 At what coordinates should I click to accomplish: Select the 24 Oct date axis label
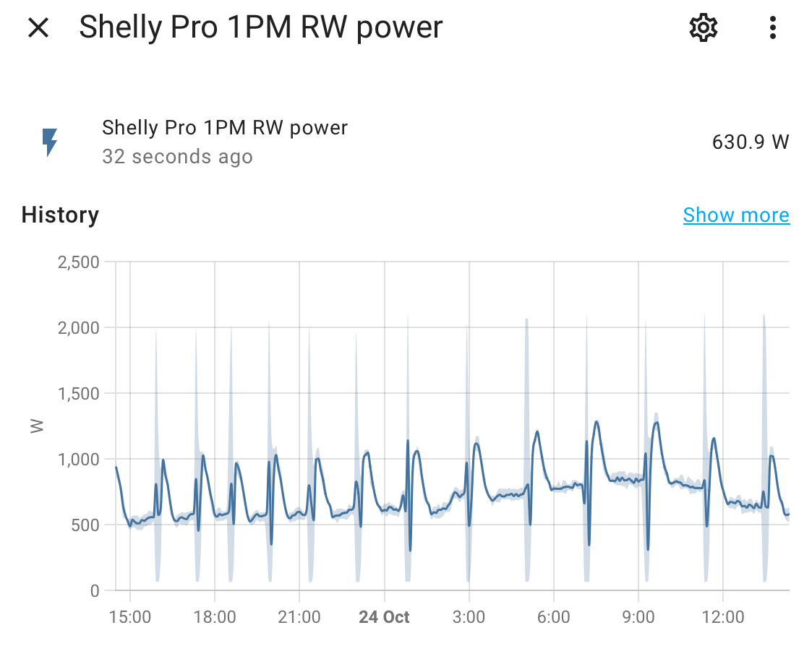[x=384, y=617]
